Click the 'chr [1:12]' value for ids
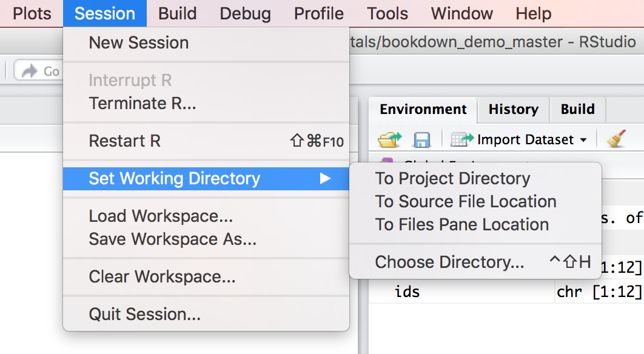This screenshot has width=644, height=354. [599, 292]
